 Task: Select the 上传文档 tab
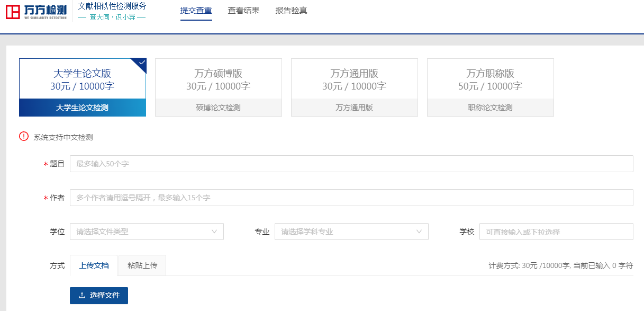coord(94,265)
